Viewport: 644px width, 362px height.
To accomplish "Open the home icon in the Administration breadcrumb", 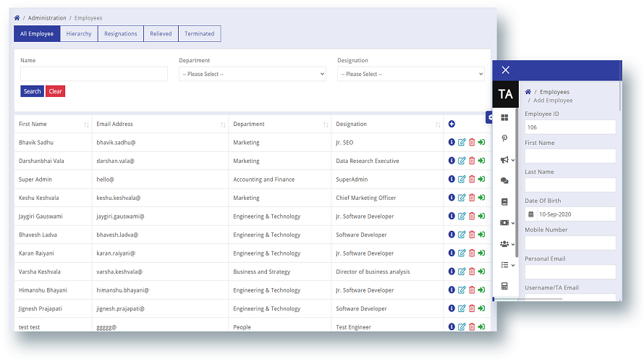I will coord(17,17).
